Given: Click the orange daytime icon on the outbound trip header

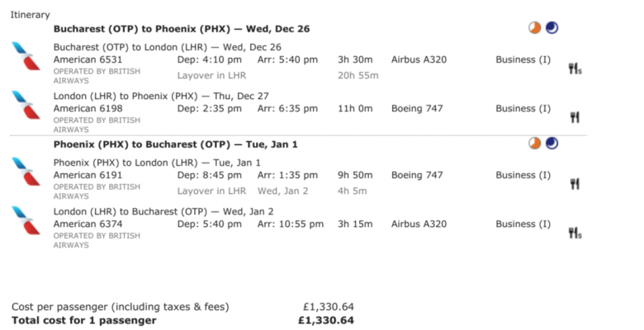Looking at the screenshot, I should pyautogui.click(x=534, y=28).
